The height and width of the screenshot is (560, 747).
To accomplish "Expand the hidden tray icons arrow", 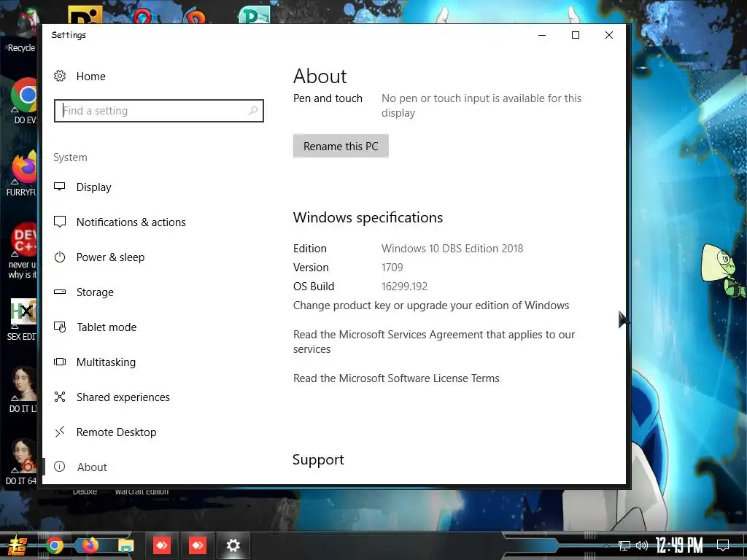I will click(x=606, y=545).
